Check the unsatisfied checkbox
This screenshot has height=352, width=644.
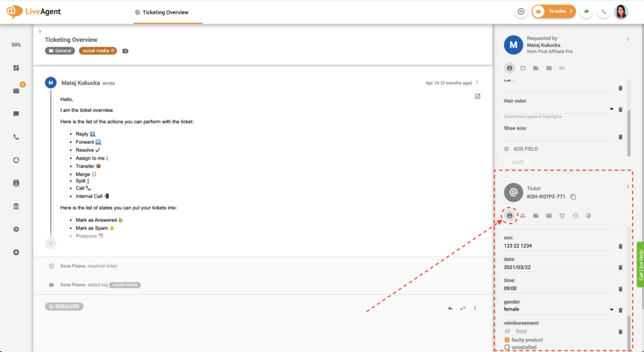(507, 347)
